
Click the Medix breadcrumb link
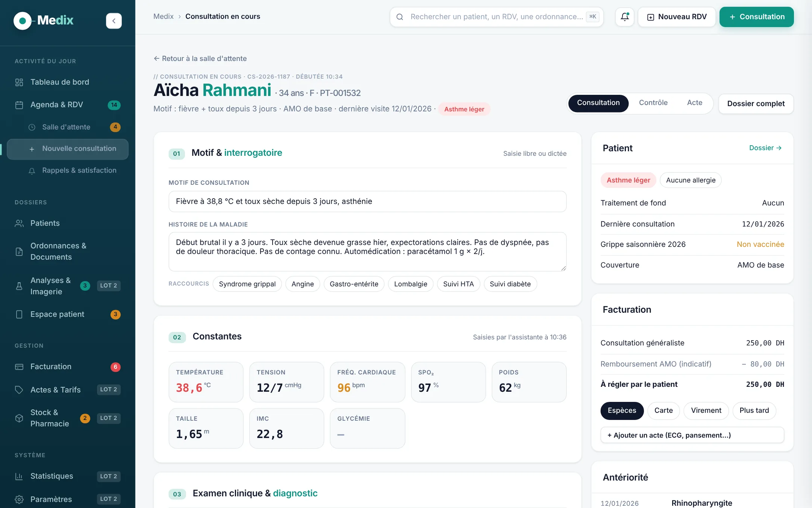pos(164,17)
